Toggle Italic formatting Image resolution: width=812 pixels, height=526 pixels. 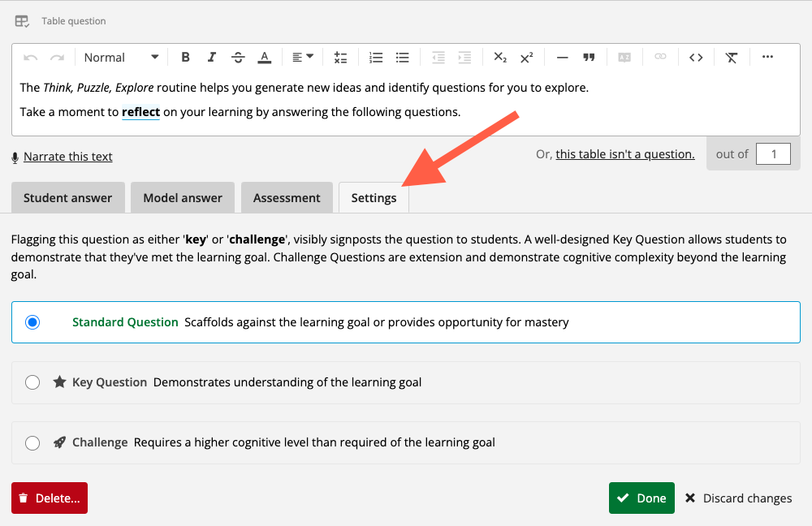tap(211, 57)
